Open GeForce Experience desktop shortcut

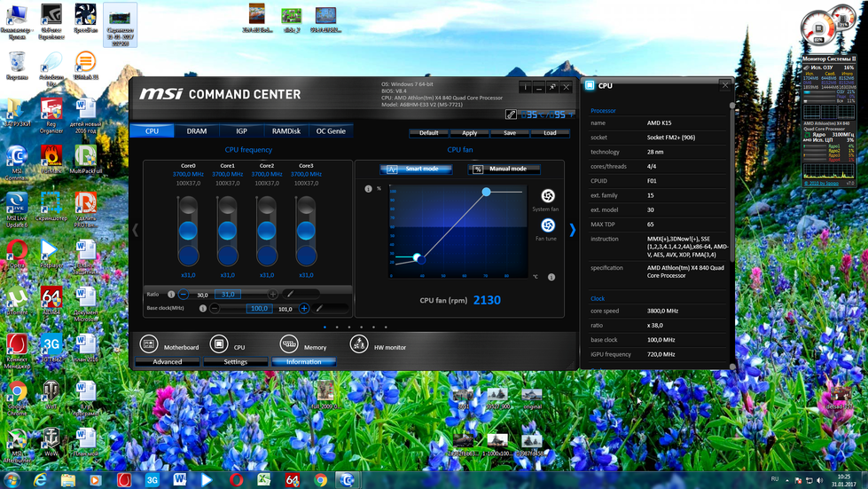click(x=51, y=22)
